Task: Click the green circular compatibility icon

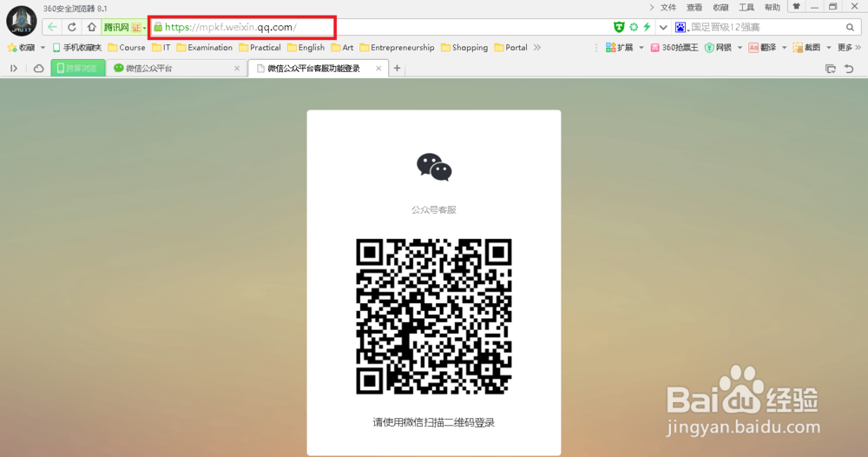Action: [634, 27]
